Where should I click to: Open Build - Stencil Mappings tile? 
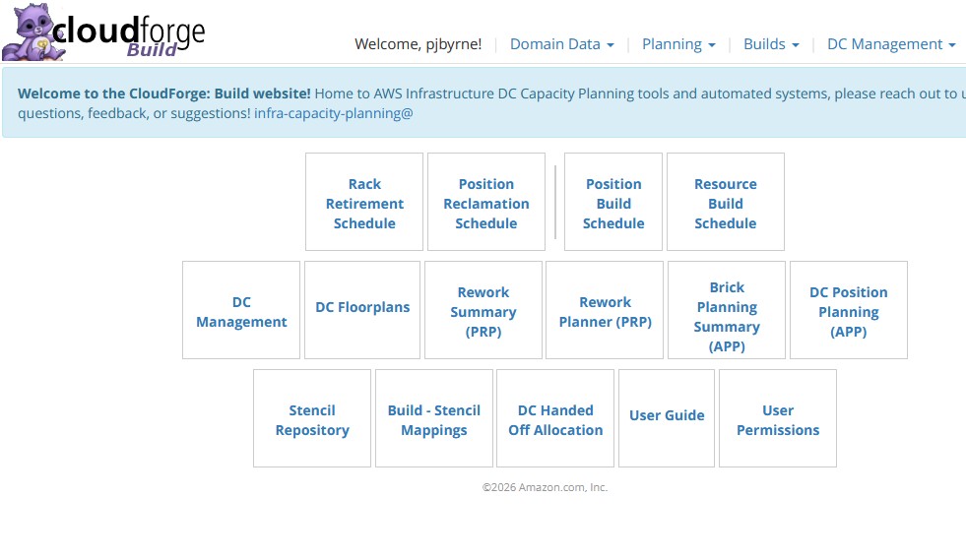[434, 419]
